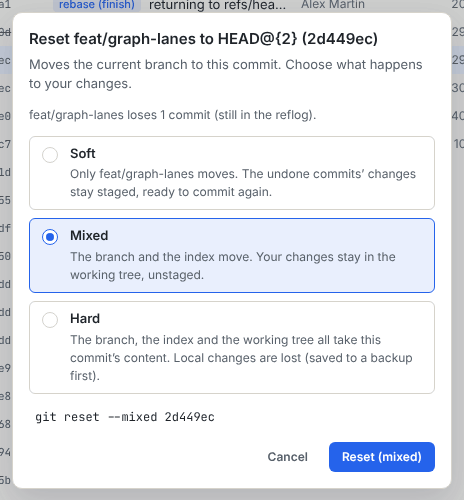Click the Mixed option description about working tree
The height and width of the screenshot is (500, 464).
(x=233, y=266)
